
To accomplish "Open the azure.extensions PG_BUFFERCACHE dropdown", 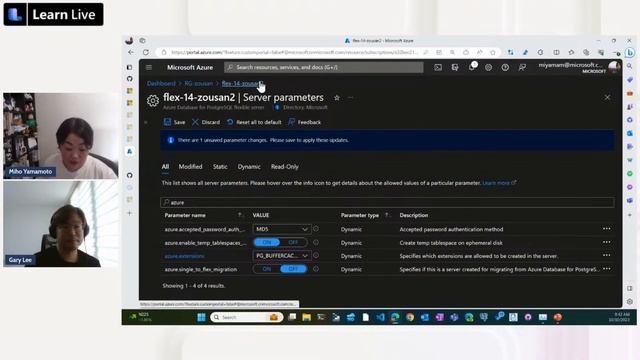I will [x=282, y=256].
